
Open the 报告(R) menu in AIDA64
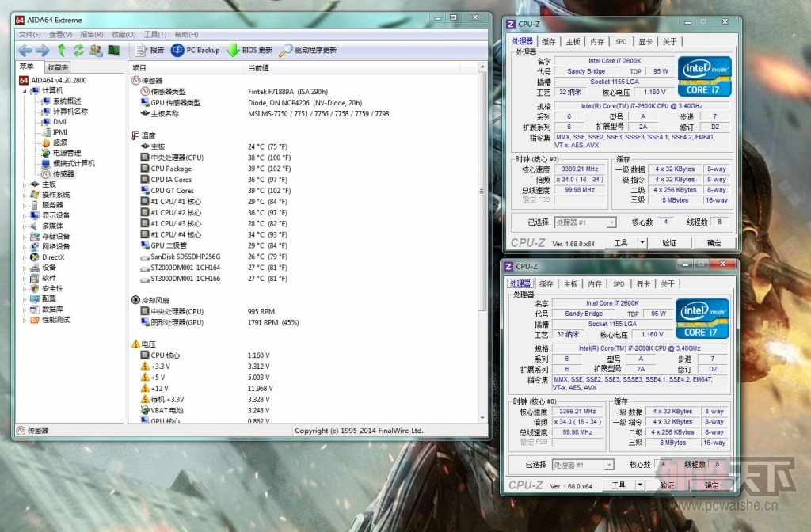point(92,34)
